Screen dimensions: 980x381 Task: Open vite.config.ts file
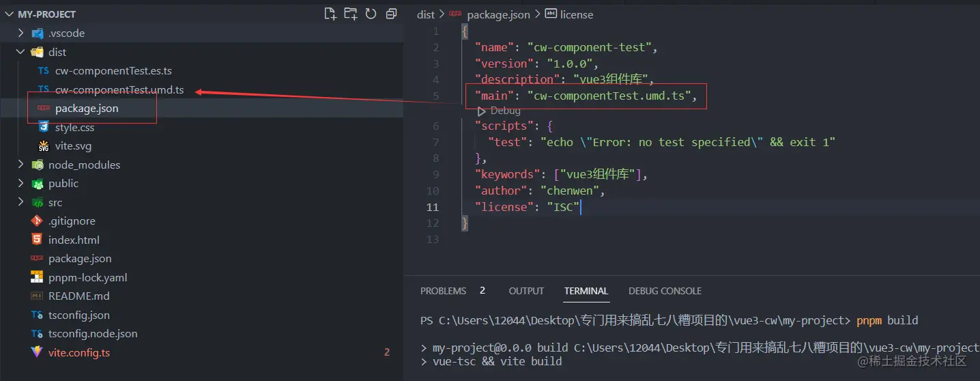(79, 352)
